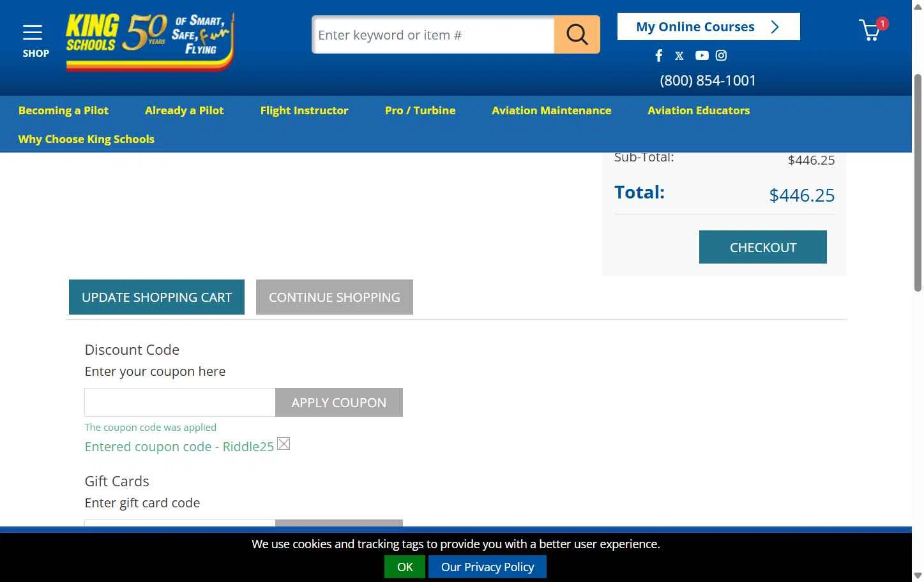Click the page vertical scrollbar thumb
Viewport: 924px width, 582px height.
[918, 182]
